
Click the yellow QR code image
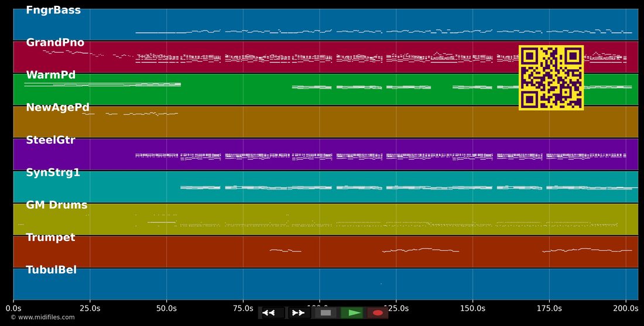click(551, 78)
